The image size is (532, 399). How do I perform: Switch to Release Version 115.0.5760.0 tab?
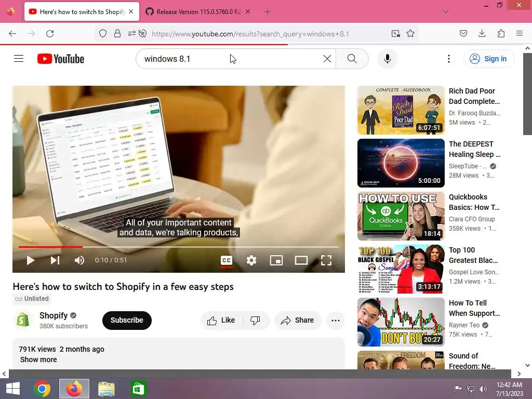click(198, 11)
